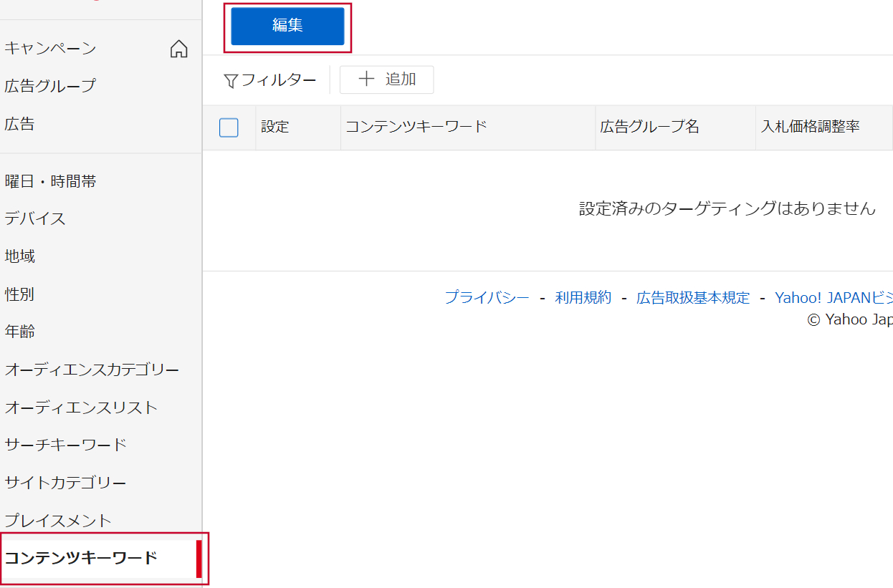Click the plus icon for 追加
This screenshot has width=893, height=588.
tap(366, 79)
